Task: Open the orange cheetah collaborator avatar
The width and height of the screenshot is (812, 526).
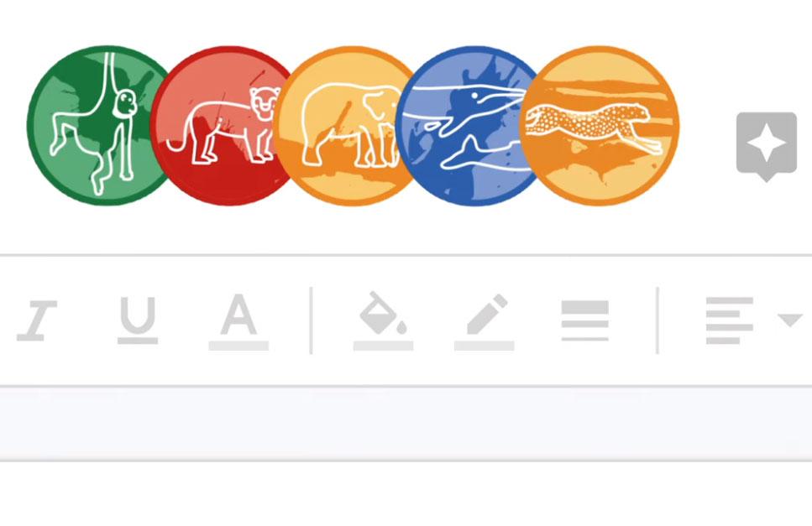Action: pos(599,126)
